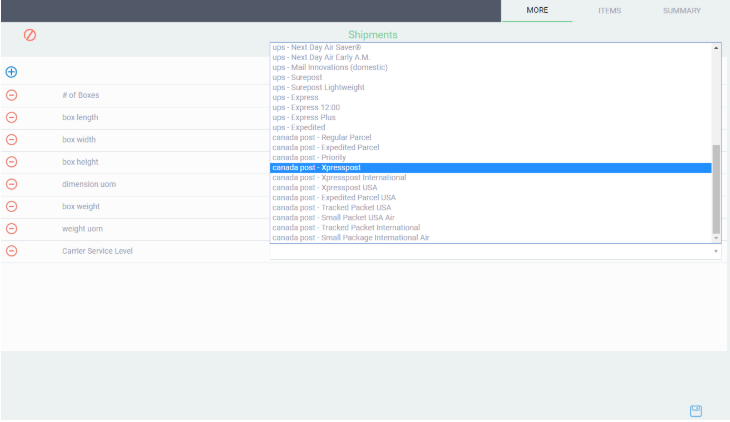Screen dimensions: 730x422
Task: Click the box length label
Action: [80, 117]
